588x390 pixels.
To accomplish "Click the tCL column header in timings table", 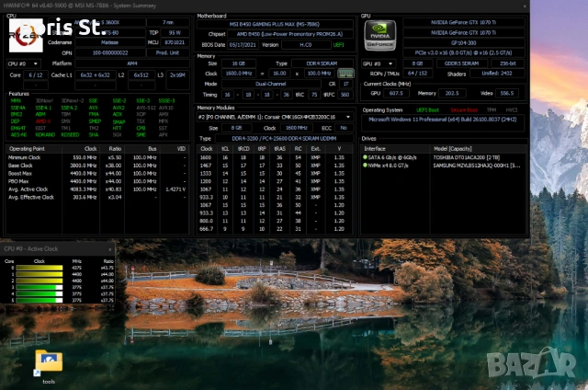I will click(x=225, y=149).
